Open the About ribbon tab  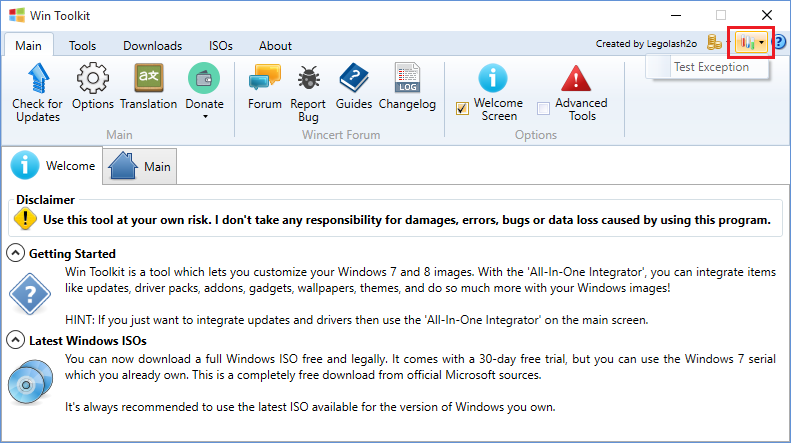pos(275,45)
